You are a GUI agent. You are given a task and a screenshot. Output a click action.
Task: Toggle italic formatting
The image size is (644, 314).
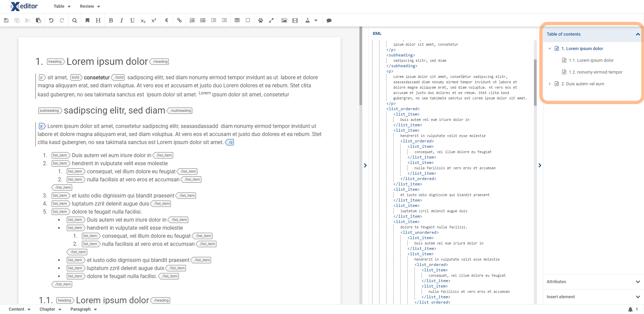pos(121,20)
